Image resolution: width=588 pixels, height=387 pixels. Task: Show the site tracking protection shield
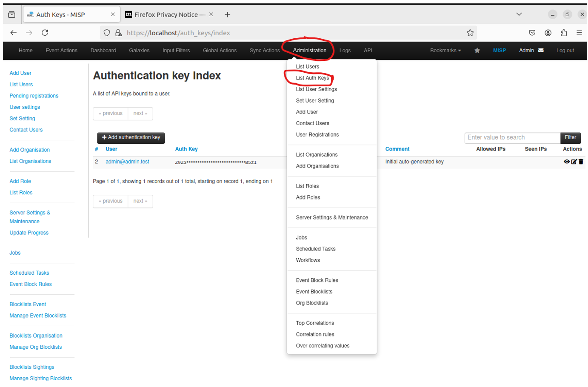coord(107,33)
